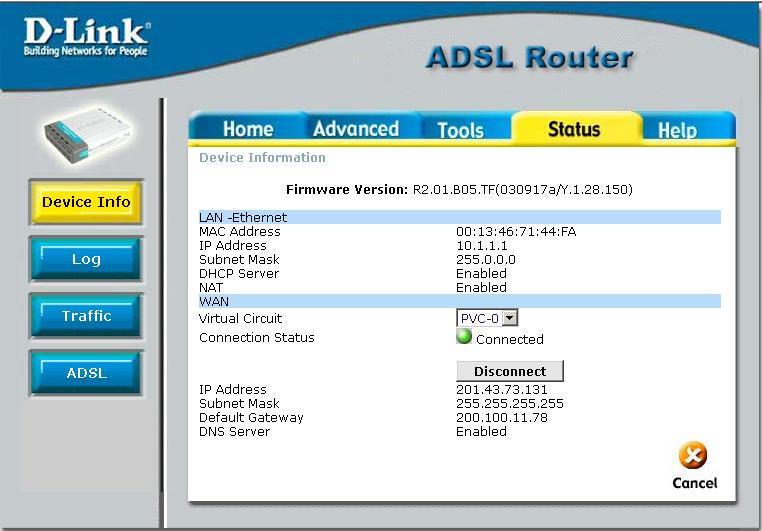Click the Device Information heading

tap(262, 157)
